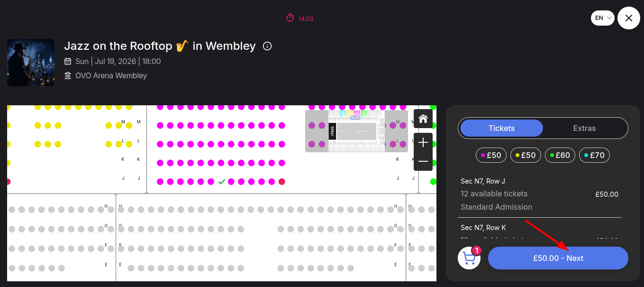Click the countdown timer clock icon
Screen dimensions: 644x287
(x=290, y=18)
